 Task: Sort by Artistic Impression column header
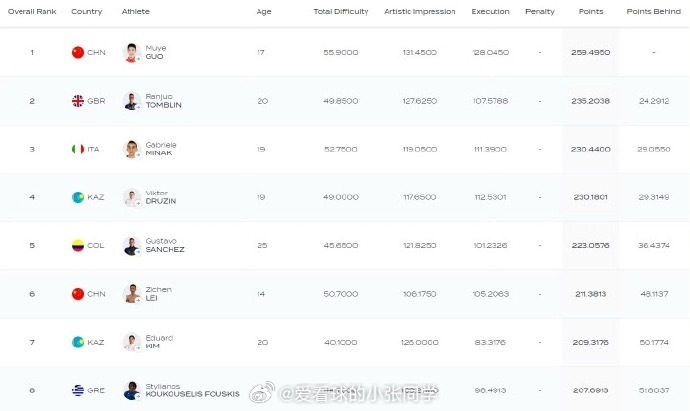[419, 11]
